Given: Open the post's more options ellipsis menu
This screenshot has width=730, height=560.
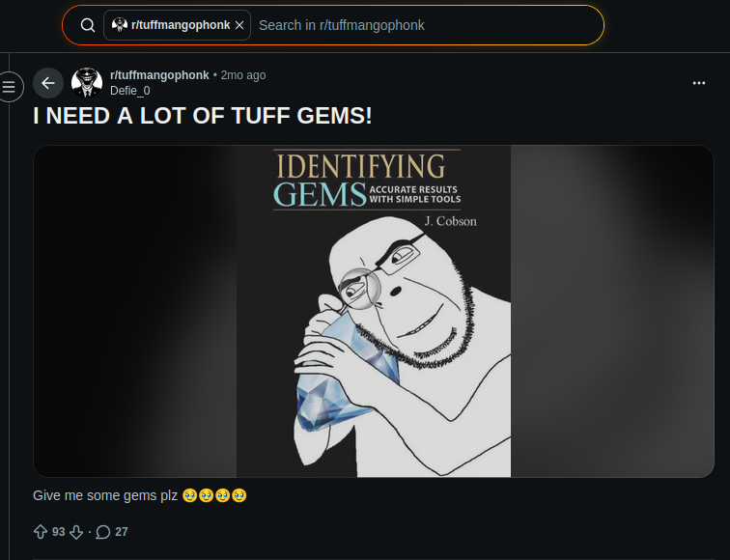Looking at the screenshot, I should point(699,83).
